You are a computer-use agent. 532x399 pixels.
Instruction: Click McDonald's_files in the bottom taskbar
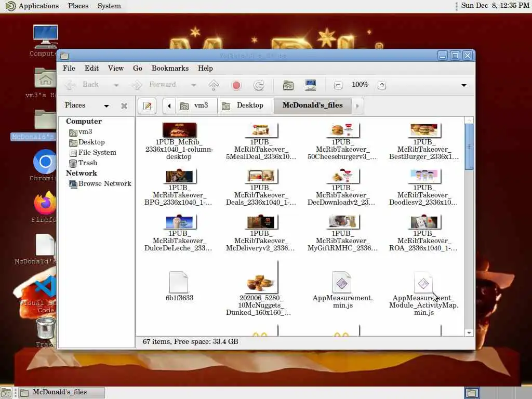coord(61,392)
